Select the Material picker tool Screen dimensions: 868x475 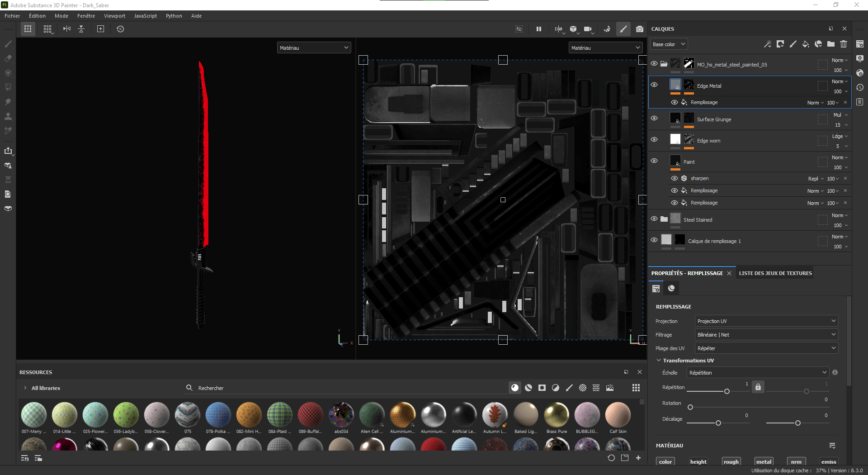tap(8, 131)
